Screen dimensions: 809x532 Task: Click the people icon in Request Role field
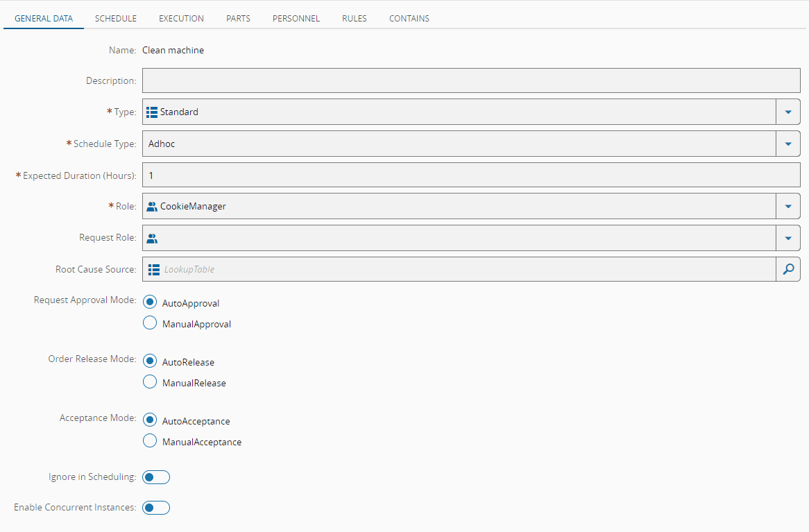(x=152, y=238)
